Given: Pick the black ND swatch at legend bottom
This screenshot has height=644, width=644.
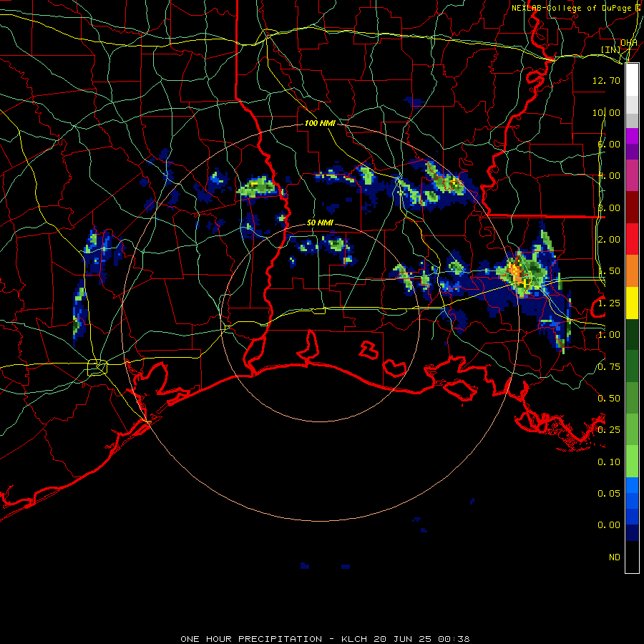Looking at the screenshot, I should (632, 557).
